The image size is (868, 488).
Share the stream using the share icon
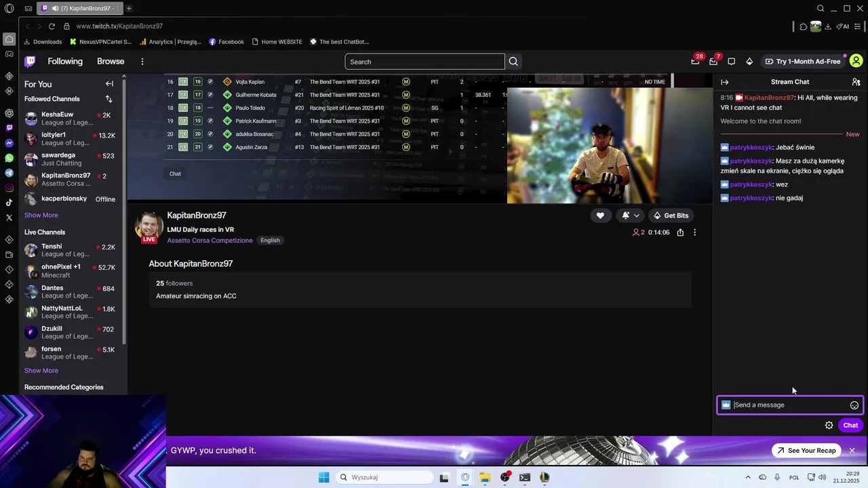[x=680, y=232]
